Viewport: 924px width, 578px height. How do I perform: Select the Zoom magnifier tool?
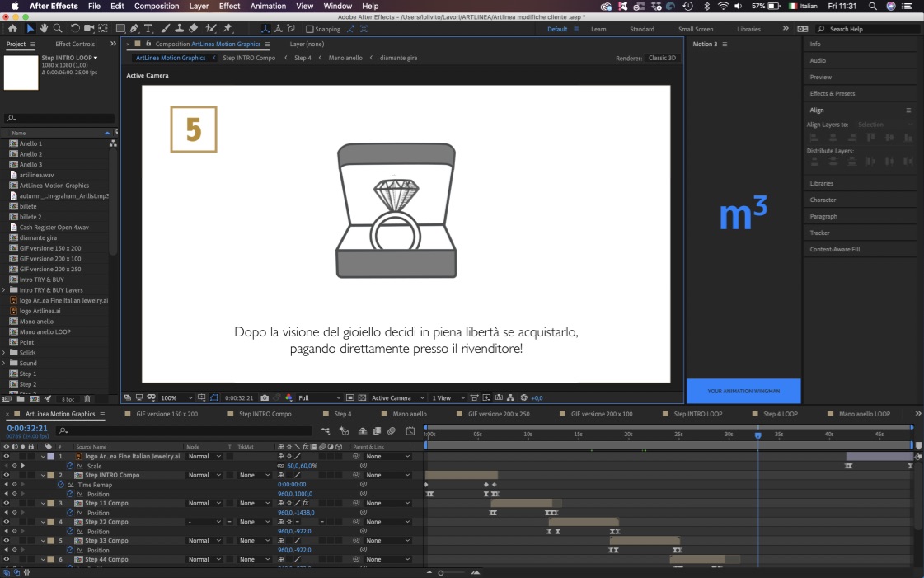point(58,28)
